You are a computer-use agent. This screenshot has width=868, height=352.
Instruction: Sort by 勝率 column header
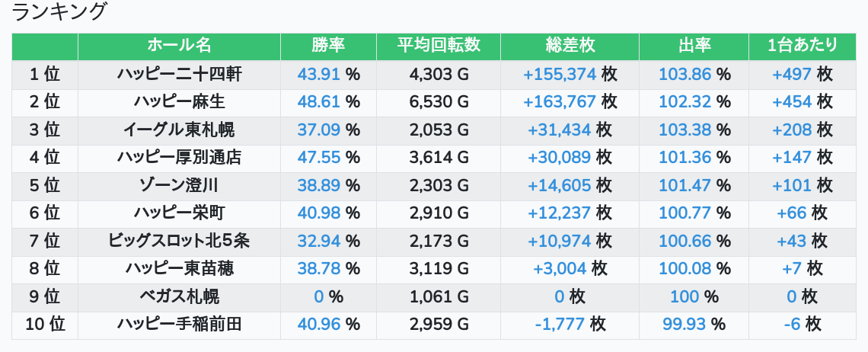pos(328,46)
